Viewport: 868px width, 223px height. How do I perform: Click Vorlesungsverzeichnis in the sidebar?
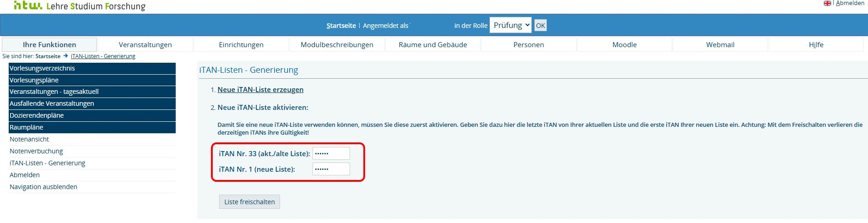tap(42, 68)
